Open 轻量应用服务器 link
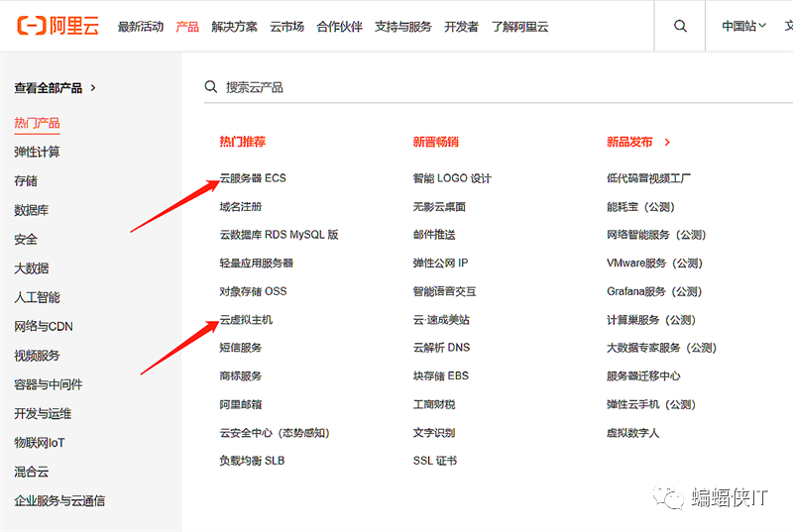Image resolution: width=793 pixels, height=532 pixels. tap(257, 263)
